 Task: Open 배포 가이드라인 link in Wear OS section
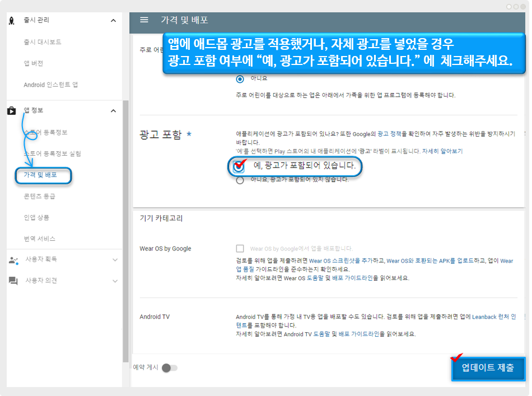352,278
